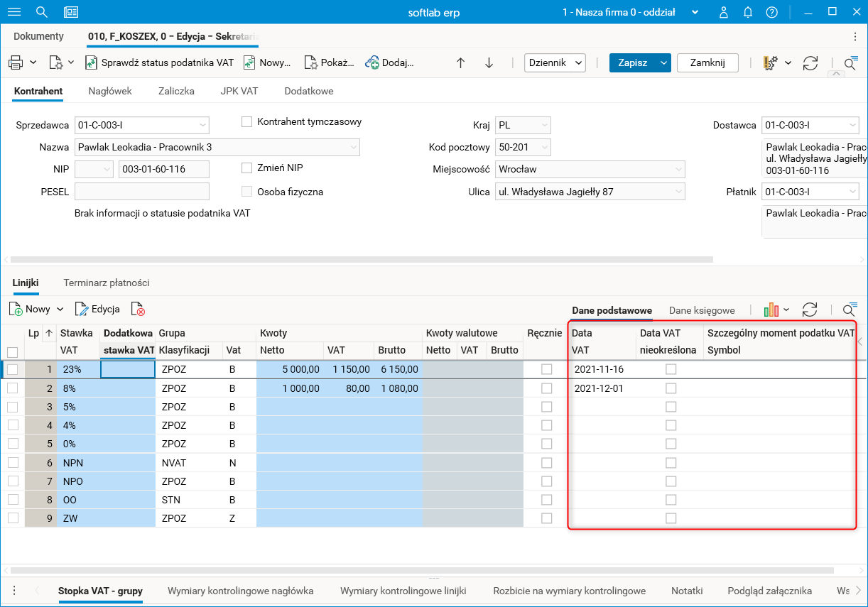Switch to the JPK VAT tab
Screen dimensions: 868x607
pyautogui.click(x=239, y=91)
